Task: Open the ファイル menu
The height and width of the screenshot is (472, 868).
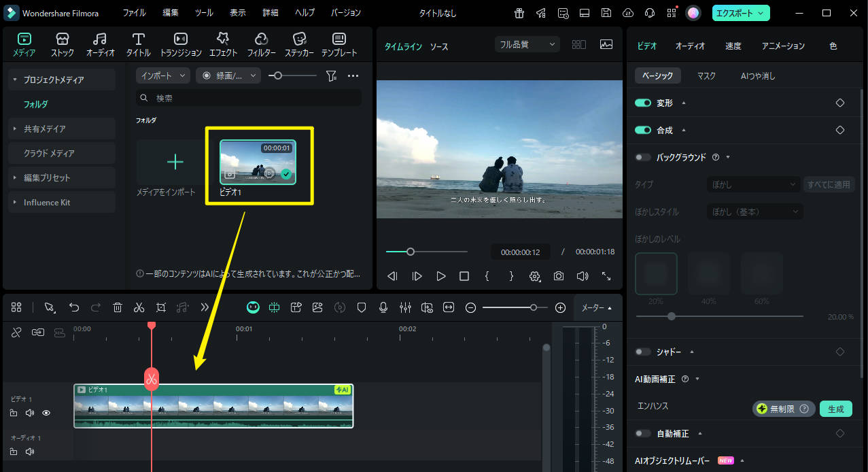Action: (x=134, y=12)
